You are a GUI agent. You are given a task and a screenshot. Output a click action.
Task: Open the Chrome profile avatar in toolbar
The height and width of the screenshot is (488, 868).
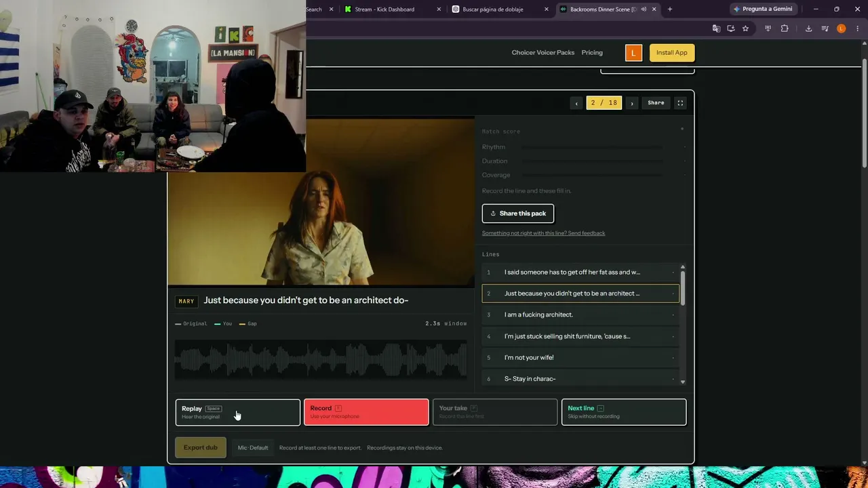pyautogui.click(x=842, y=28)
